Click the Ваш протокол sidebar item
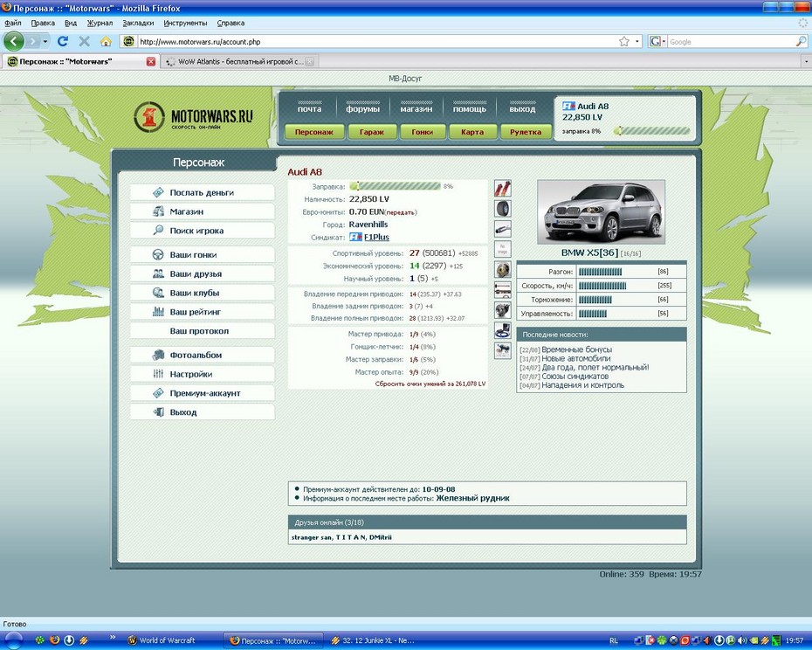This screenshot has height=650, width=812. (x=202, y=331)
